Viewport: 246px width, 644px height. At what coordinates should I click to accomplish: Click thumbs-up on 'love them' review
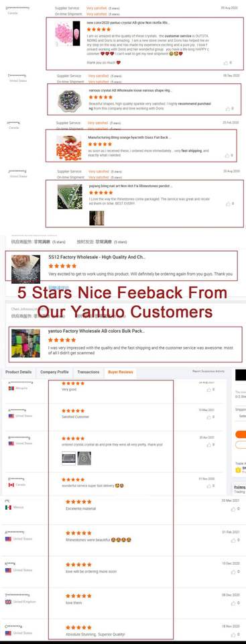(233, 603)
